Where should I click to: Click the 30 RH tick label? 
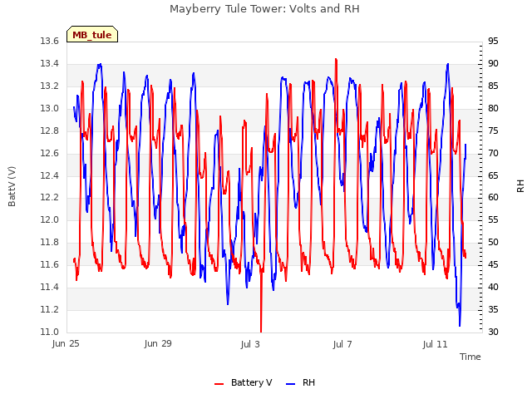coord(493,332)
